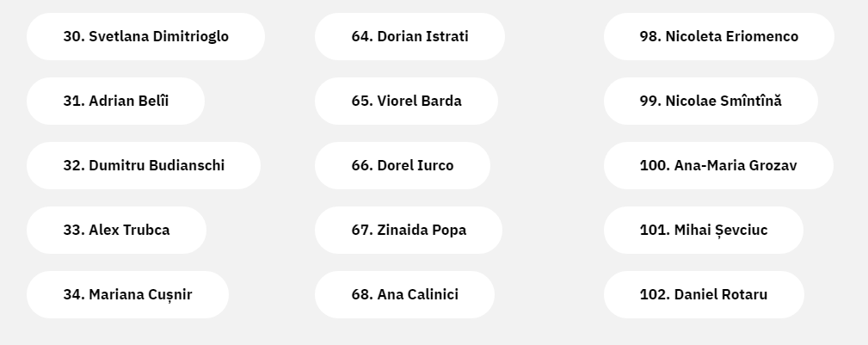Screen dimensions: 868x345
Task: Select list item numbered 64
Action: tap(409, 36)
